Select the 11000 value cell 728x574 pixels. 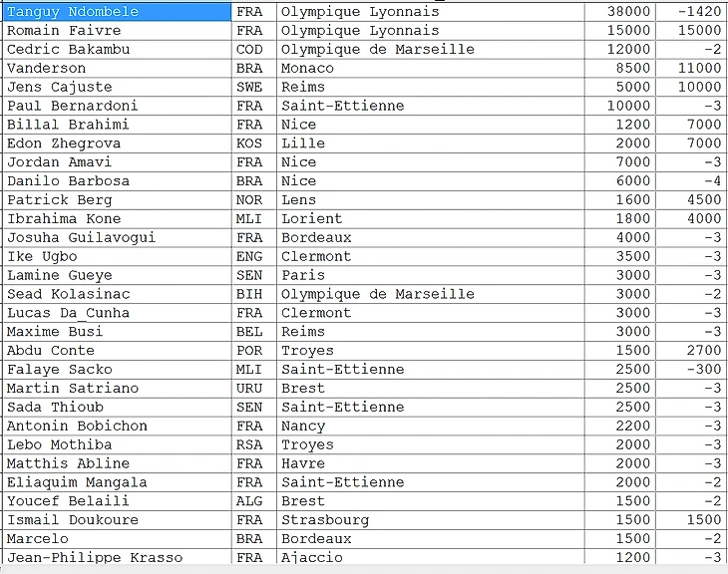point(690,68)
